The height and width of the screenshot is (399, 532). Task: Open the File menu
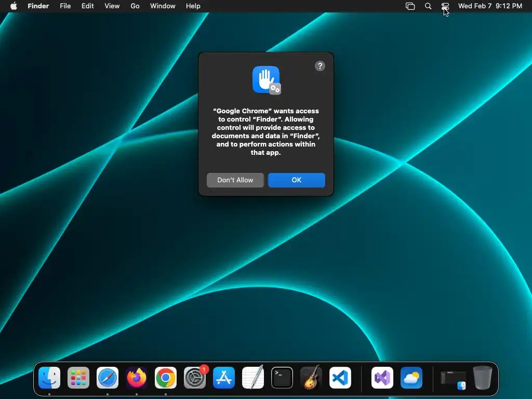[x=65, y=6]
